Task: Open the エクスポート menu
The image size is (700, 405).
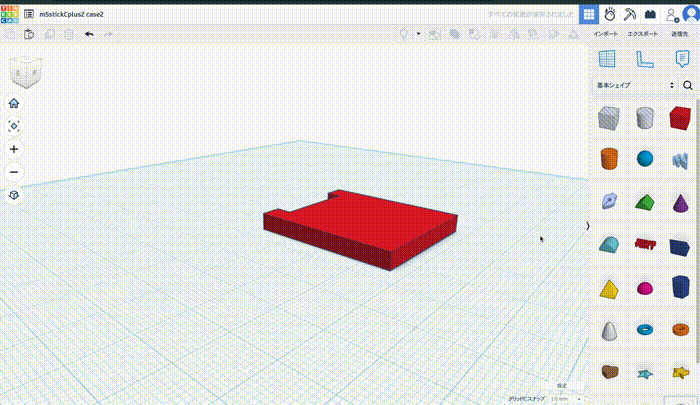Action: pos(643,34)
